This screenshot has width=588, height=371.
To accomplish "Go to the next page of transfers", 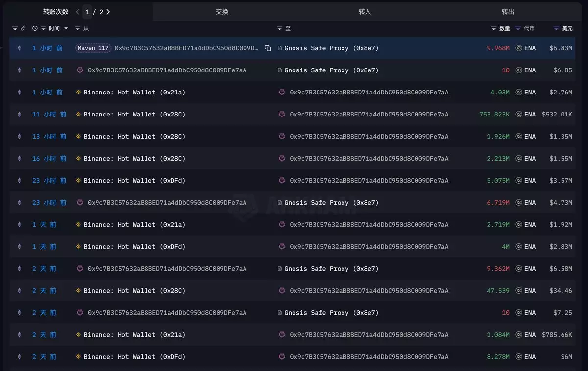I will pyautogui.click(x=108, y=12).
